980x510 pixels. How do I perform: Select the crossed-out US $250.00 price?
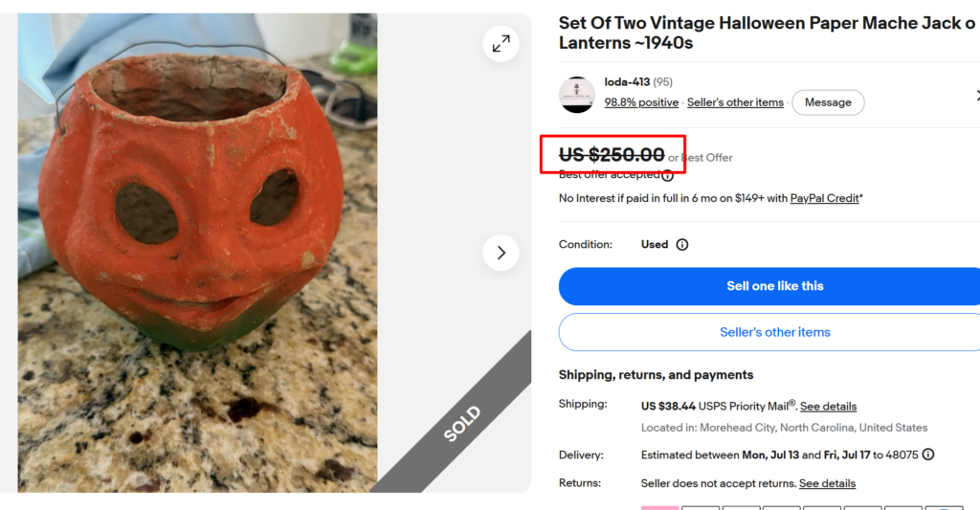click(x=612, y=154)
